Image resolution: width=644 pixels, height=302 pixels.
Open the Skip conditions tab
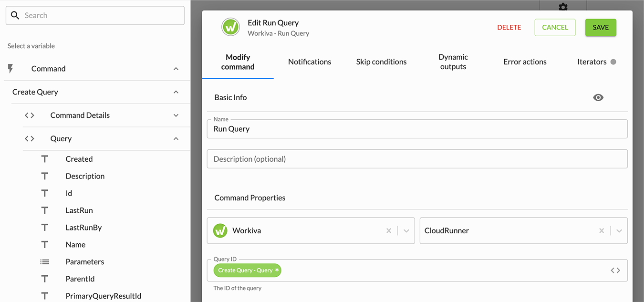[382, 62]
